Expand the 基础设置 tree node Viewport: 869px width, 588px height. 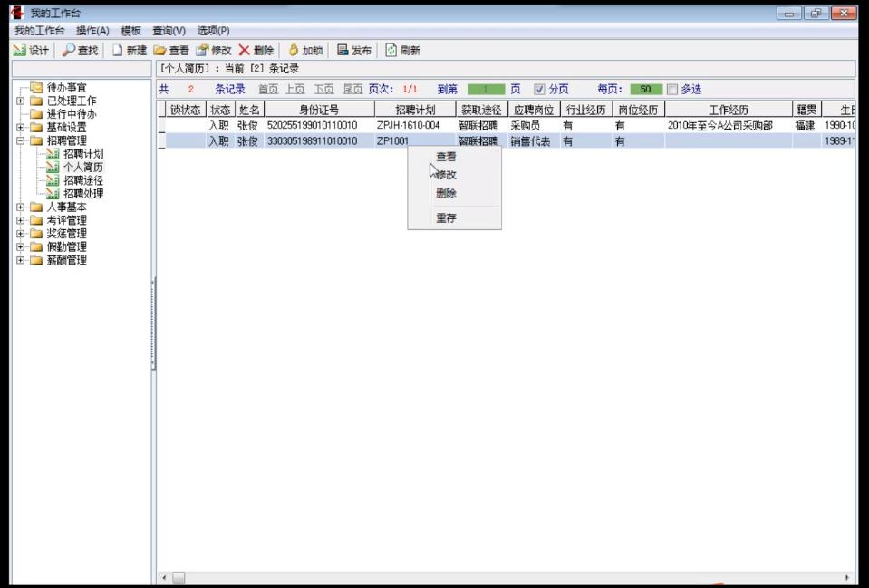[21, 128]
